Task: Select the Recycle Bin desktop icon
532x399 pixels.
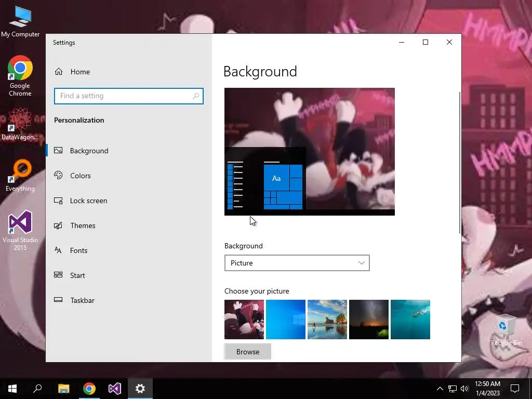Action: pos(506,330)
